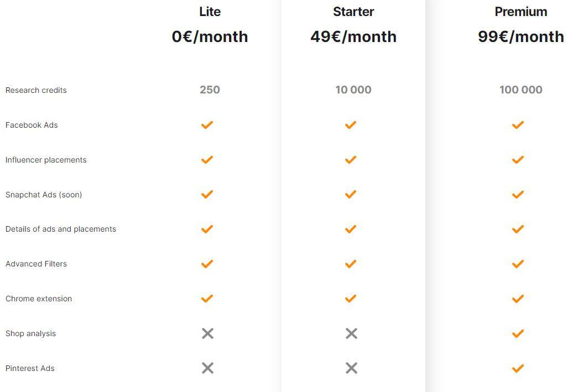This screenshot has width=578, height=392.
Task: Click the Influencer placements checkmark under Premium
Action: pos(518,160)
